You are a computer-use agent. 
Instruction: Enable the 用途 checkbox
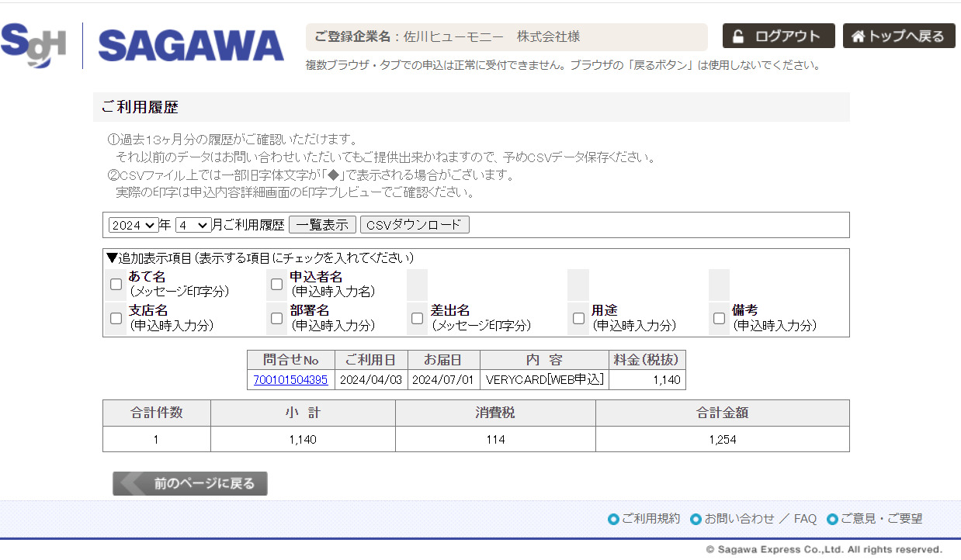578,318
